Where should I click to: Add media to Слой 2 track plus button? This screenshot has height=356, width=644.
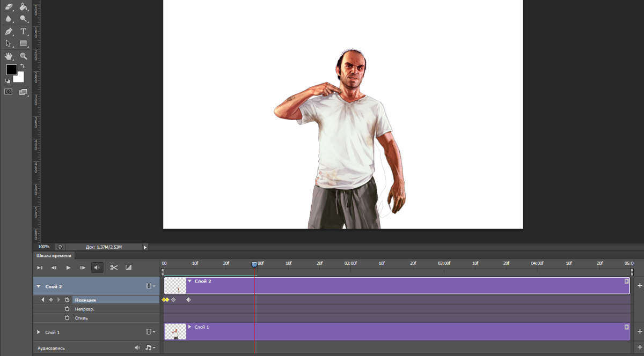tap(639, 286)
